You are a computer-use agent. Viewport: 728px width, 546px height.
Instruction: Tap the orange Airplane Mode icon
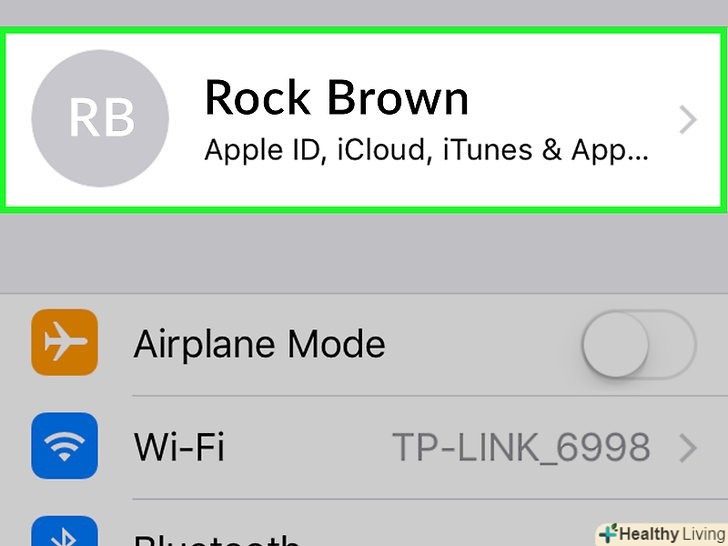[x=65, y=342]
